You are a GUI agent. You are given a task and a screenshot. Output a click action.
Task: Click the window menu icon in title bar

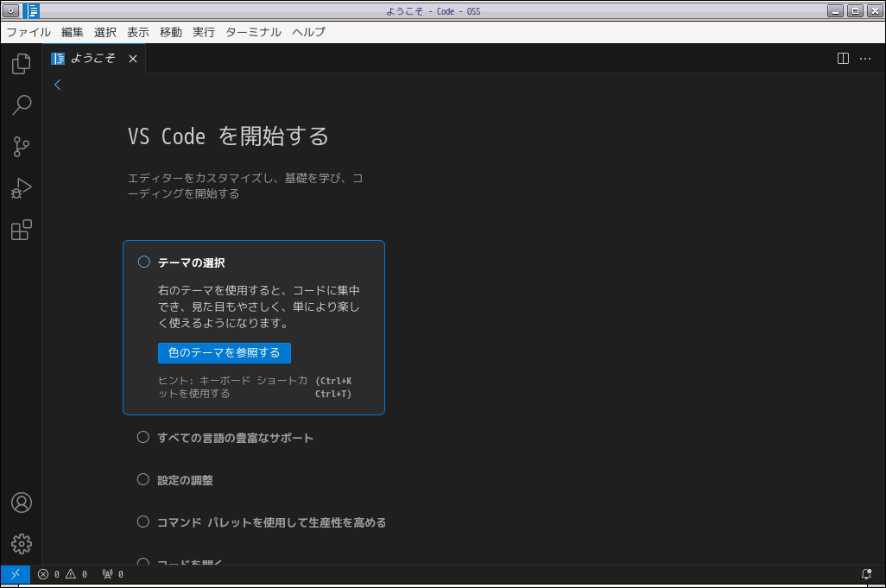(x=10, y=10)
